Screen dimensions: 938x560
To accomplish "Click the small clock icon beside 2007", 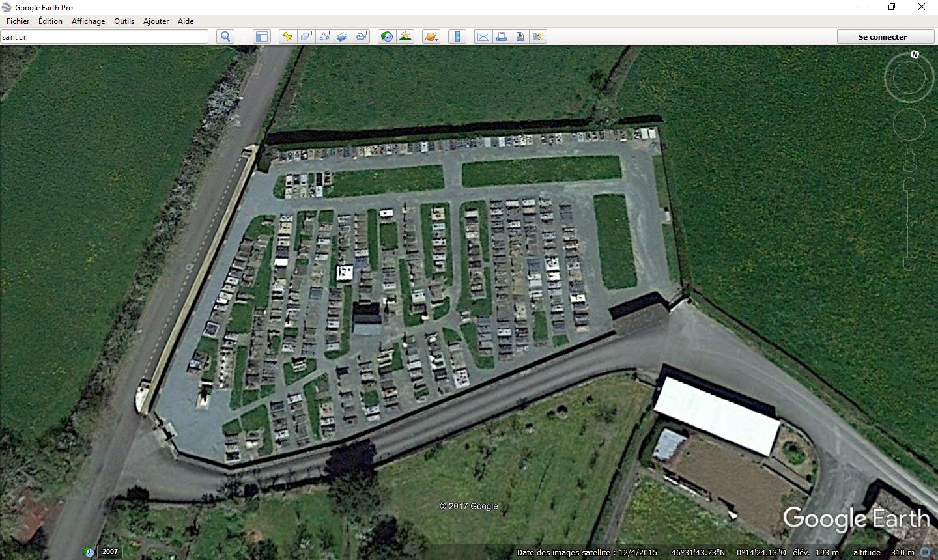I will pos(89,552).
